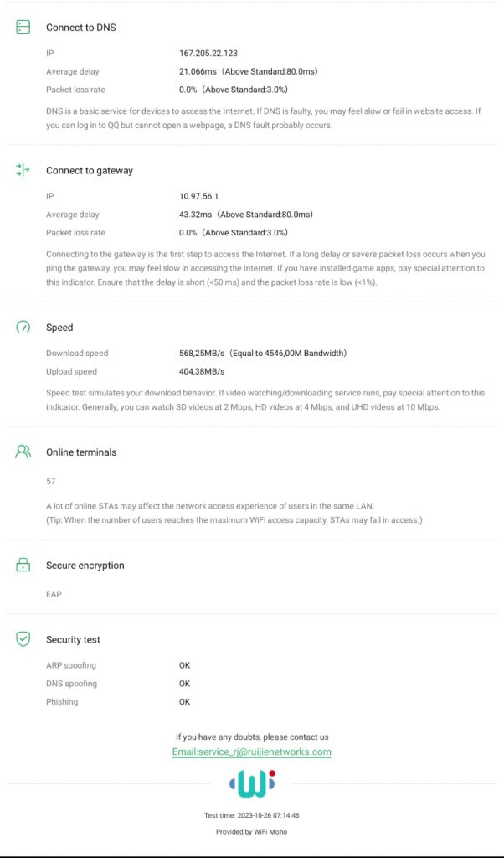
Task: Select the Connect to DNS heading
Action: pyautogui.click(x=81, y=28)
